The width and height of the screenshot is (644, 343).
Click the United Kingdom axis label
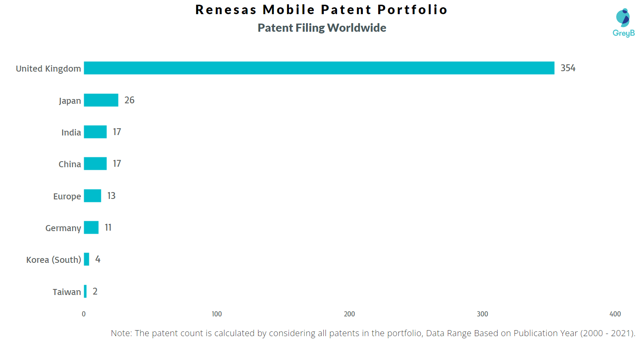49,69
